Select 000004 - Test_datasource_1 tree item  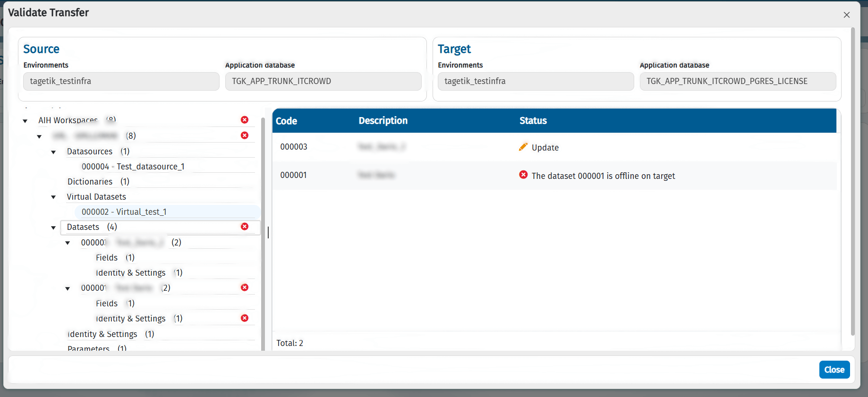pyautogui.click(x=133, y=167)
